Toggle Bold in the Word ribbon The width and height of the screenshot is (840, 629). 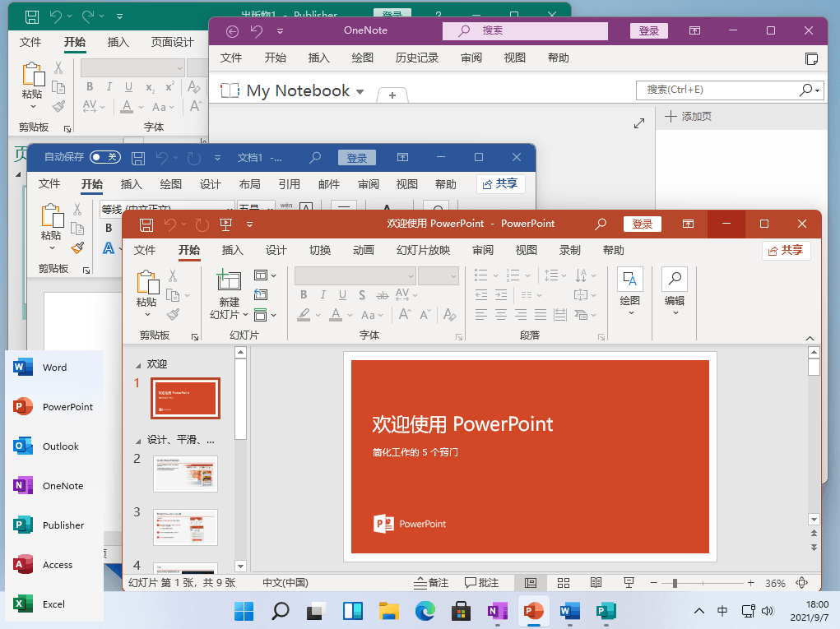pyautogui.click(x=109, y=228)
